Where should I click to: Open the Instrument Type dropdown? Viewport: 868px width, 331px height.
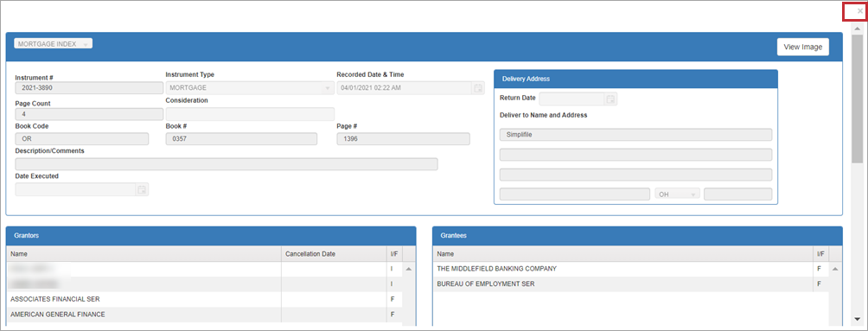tap(250, 88)
